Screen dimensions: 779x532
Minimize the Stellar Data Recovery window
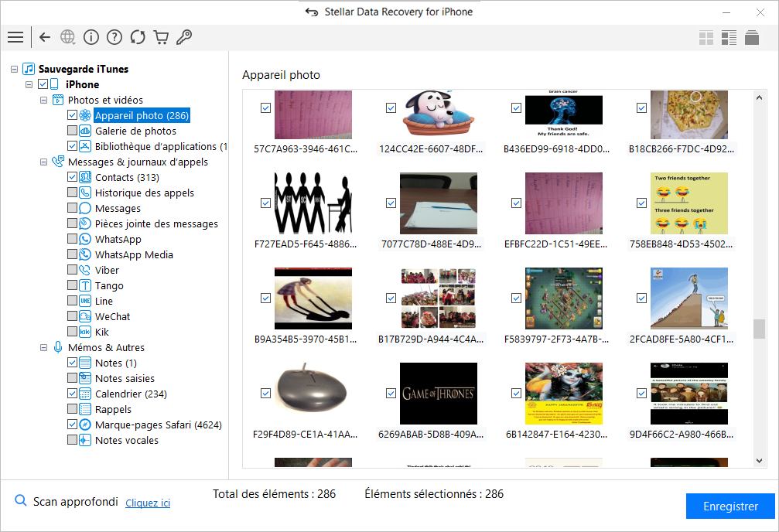(726, 12)
